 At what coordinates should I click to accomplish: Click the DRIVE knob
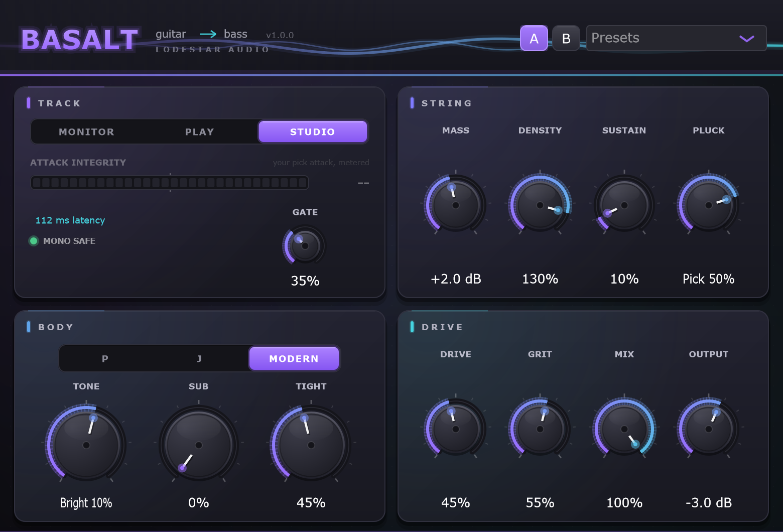[x=456, y=429]
